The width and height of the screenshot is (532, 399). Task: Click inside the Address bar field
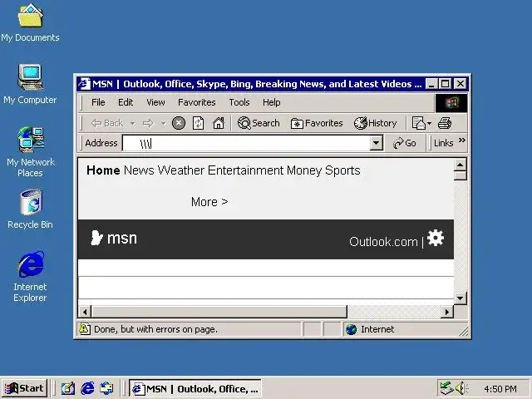[x=246, y=143]
